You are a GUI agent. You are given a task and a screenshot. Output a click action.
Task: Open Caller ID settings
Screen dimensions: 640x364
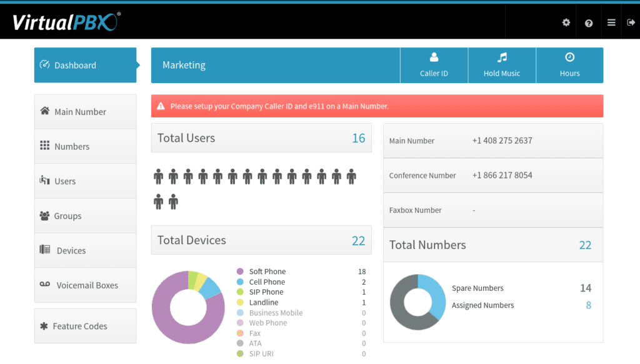434,65
